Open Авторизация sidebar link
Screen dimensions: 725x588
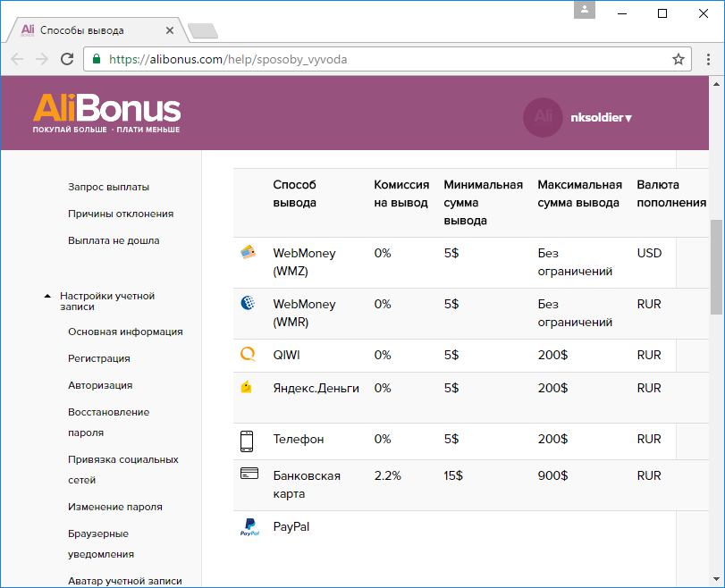(x=100, y=385)
